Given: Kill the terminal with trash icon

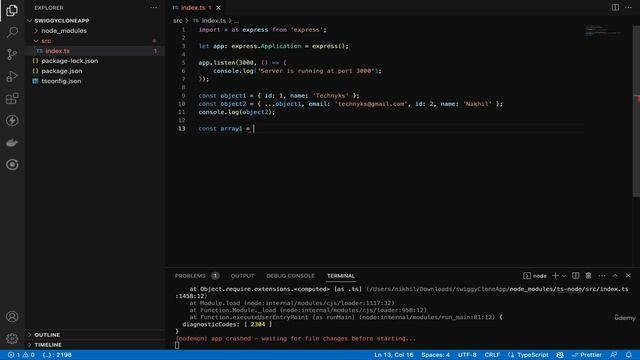Looking at the screenshot, I should (589, 276).
